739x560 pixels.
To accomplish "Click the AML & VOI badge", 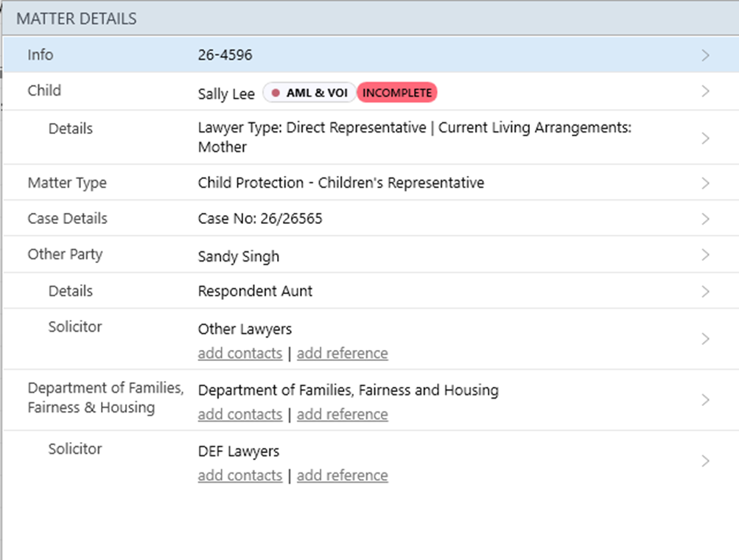I will coord(309,93).
